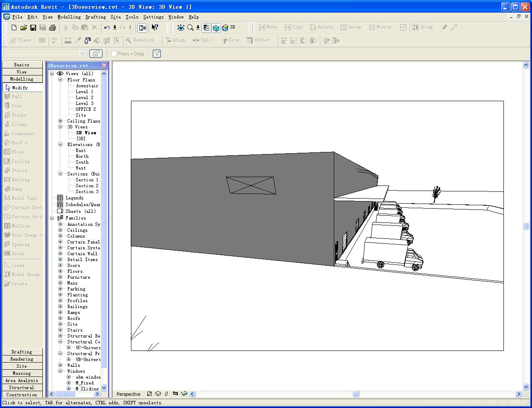Expand the Ceiling Plans tree node
Screen dimensions: 532x408
pos(60,121)
